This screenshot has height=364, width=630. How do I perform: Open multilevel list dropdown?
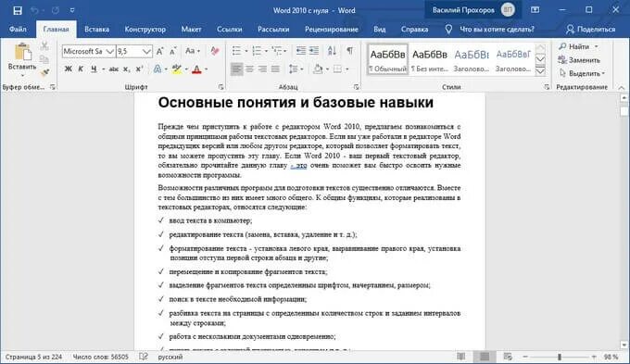coord(285,51)
